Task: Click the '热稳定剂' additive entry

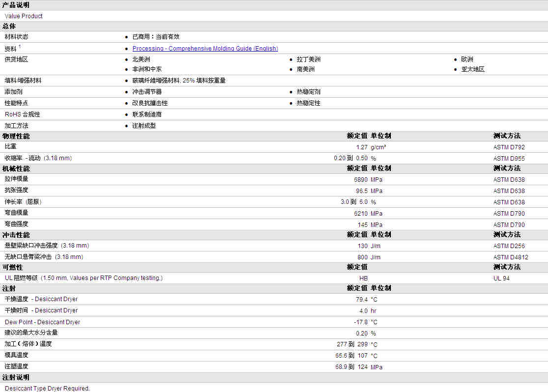Action: pos(308,92)
